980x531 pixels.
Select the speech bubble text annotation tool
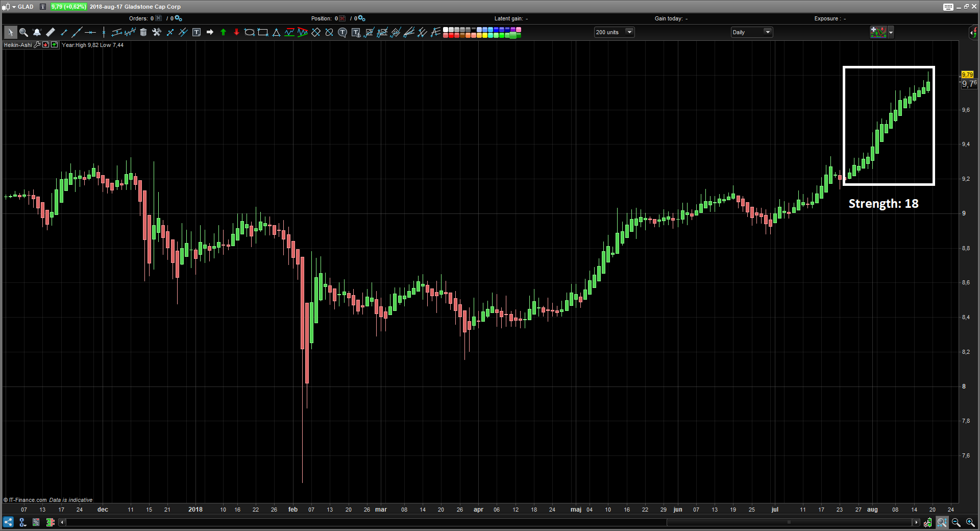click(342, 32)
